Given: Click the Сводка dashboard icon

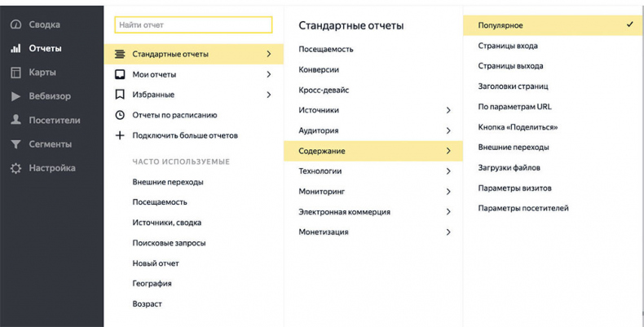Looking at the screenshot, I should (x=15, y=24).
